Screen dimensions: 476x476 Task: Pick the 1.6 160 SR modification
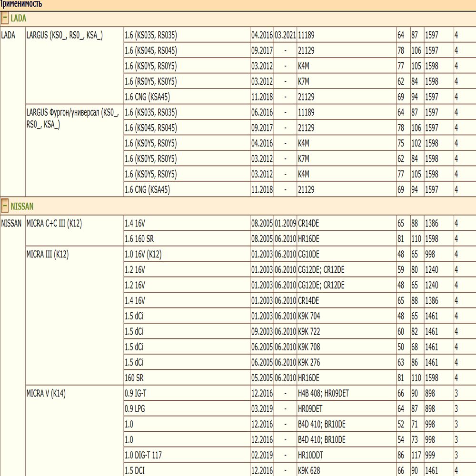point(139,239)
